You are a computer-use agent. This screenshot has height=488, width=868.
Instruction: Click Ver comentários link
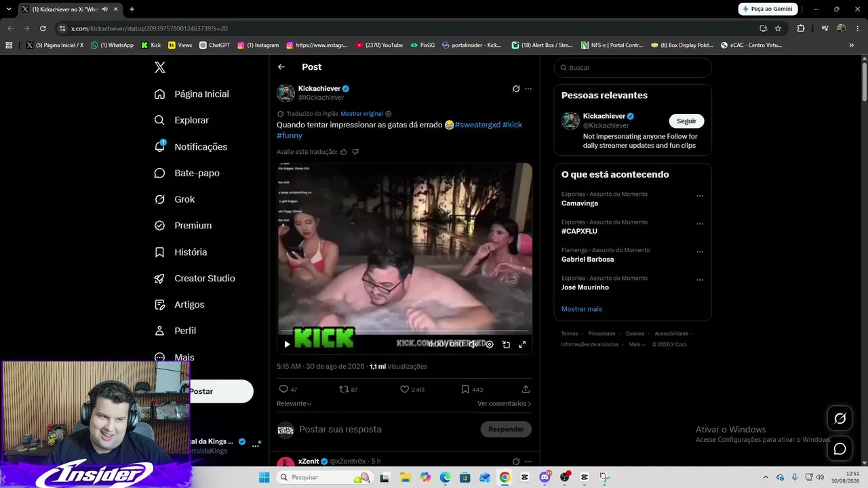click(x=504, y=403)
